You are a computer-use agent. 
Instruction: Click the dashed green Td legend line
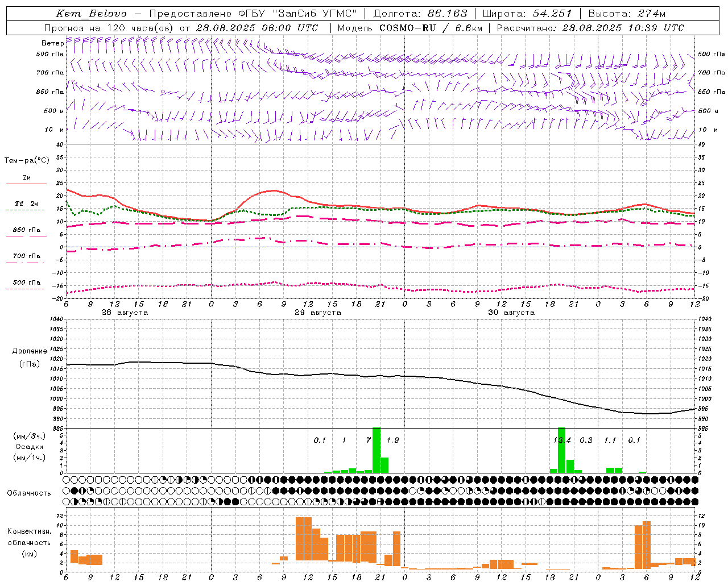[x=25, y=210]
